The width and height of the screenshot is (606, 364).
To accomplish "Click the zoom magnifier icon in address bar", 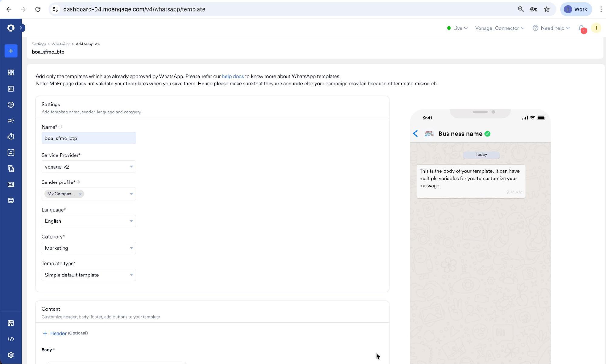I will click(521, 9).
